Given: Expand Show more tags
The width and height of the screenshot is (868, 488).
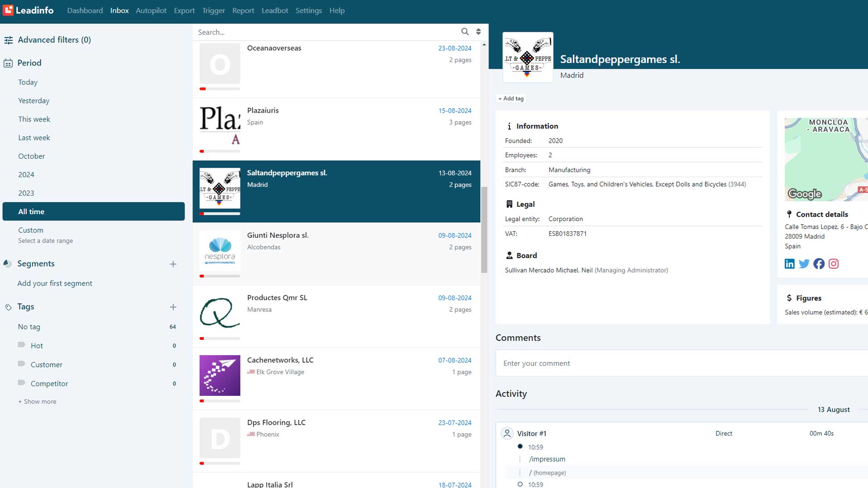Looking at the screenshot, I should tap(37, 401).
